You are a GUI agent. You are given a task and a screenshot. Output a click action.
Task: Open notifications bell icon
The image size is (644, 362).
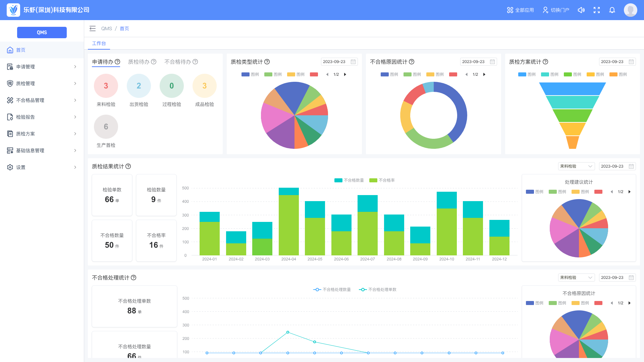612,10
